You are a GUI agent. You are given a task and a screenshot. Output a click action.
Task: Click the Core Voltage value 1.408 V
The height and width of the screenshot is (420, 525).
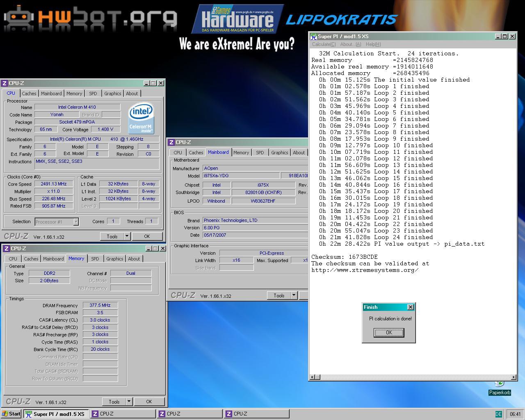click(x=106, y=130)
